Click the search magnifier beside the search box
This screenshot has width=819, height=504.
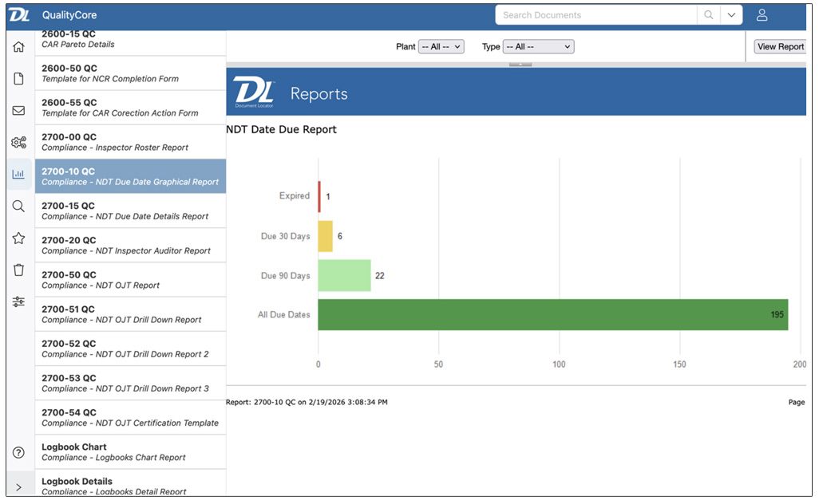tap(708, 14)
